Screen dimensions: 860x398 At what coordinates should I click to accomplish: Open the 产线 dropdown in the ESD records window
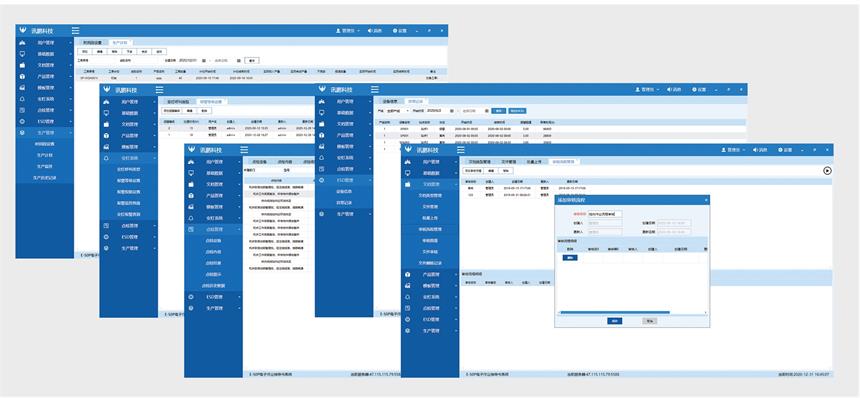tap(398, 111)
